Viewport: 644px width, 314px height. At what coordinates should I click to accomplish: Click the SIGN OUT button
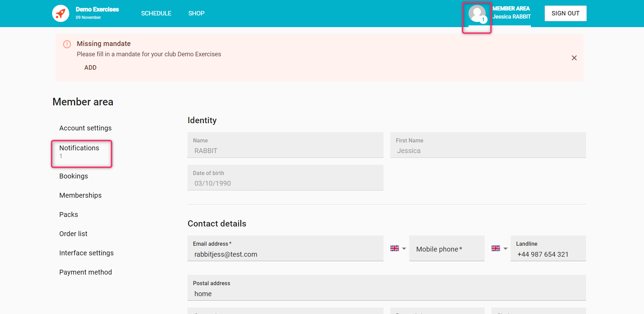[566, 13]
